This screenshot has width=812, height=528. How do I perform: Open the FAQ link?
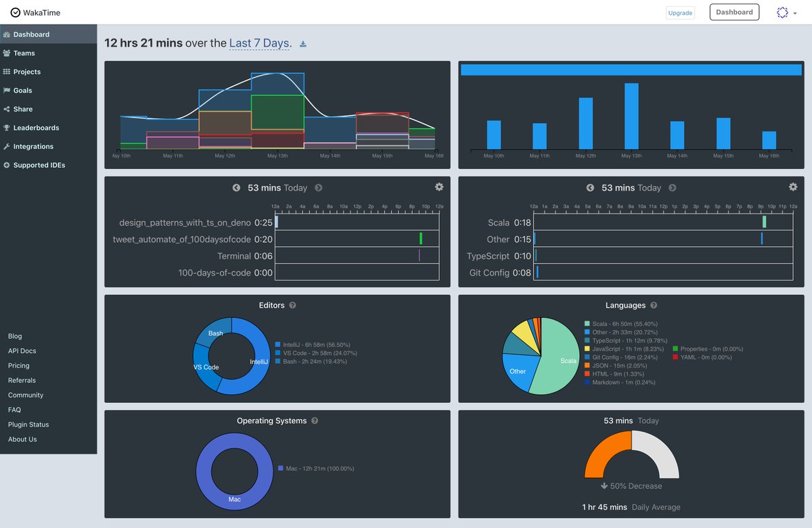[14, 410]
